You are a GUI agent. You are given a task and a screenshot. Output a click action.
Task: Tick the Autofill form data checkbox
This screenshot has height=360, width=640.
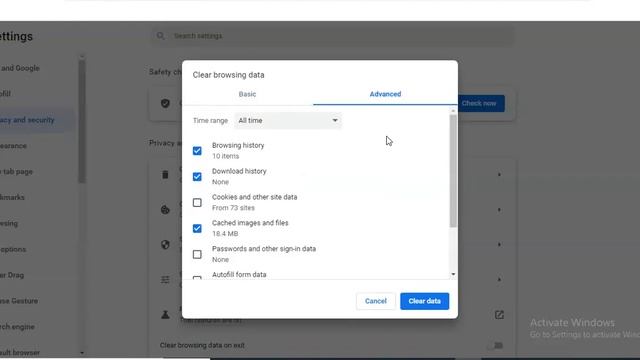tap(197, 278)
